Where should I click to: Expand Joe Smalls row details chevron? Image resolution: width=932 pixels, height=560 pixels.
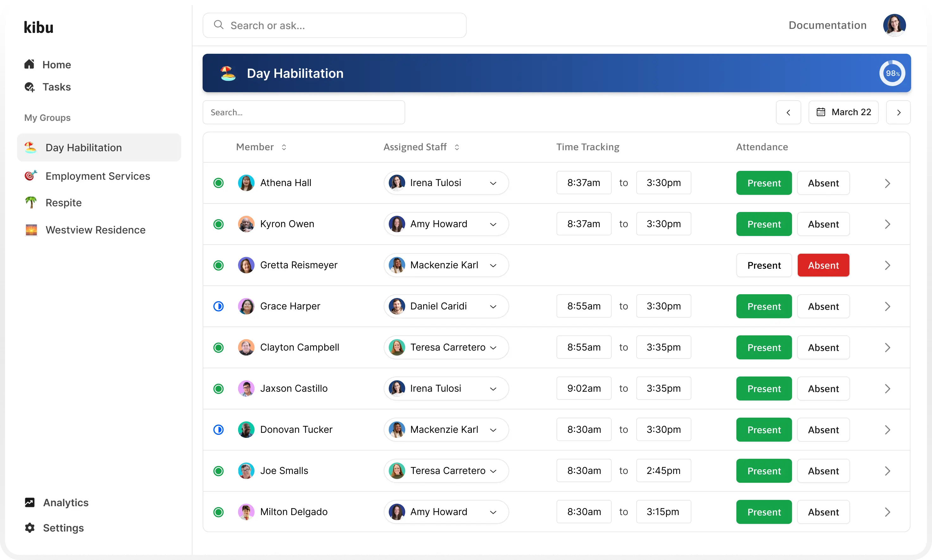(887, 470)
